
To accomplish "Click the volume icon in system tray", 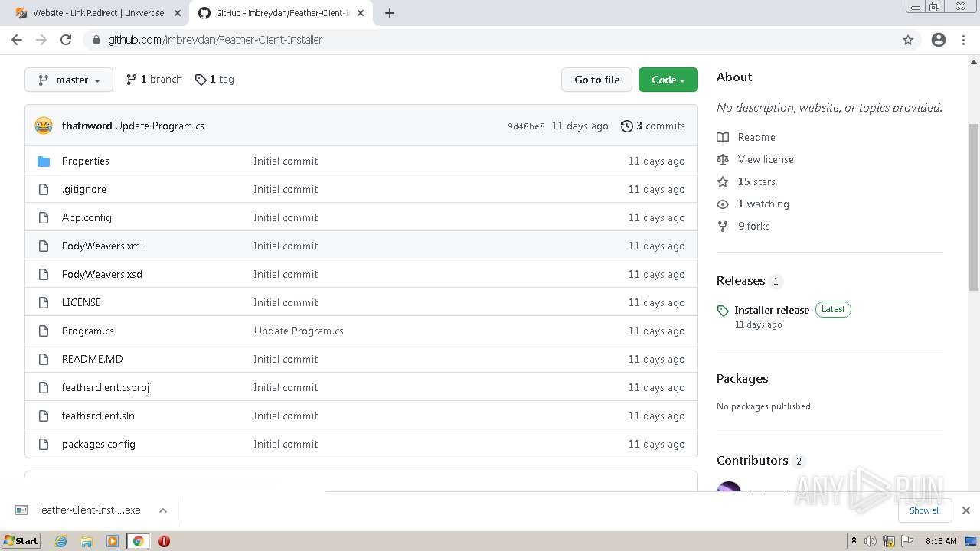I will (x=871, y=541).
